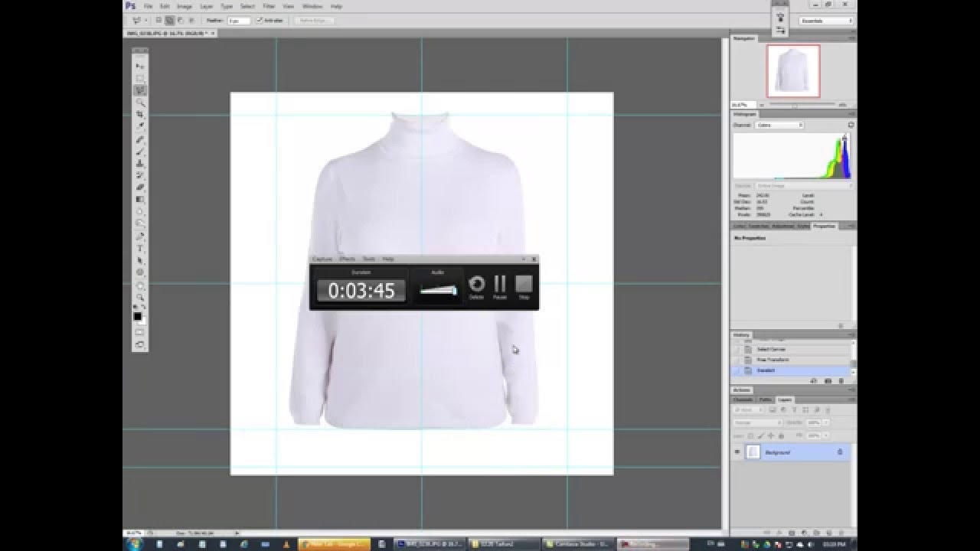Image resolution: width=980 pixels, height=551 pixels.
Task: Select New selection mode in options bar
Action: point(158,21)
